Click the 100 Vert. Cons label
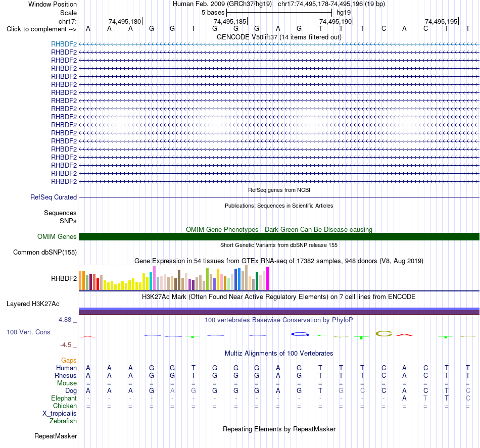The height and width of the screenshot is (448, 480). [x=28, y=332]
